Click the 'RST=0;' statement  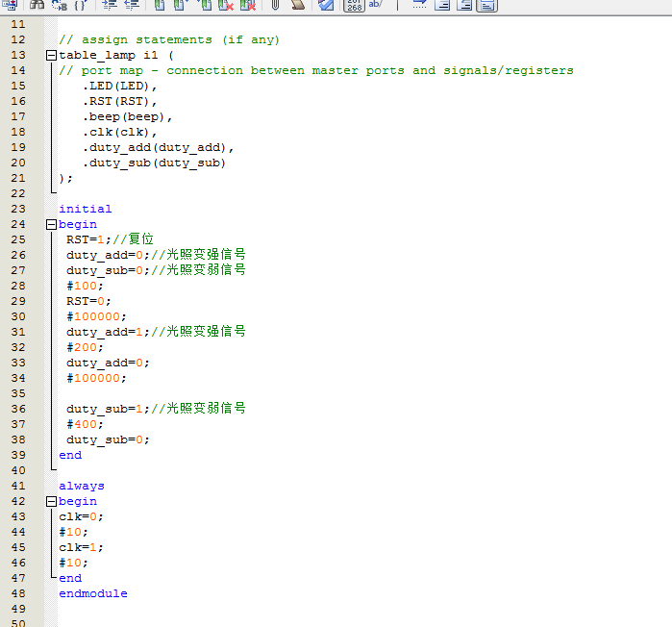(88, 301)
